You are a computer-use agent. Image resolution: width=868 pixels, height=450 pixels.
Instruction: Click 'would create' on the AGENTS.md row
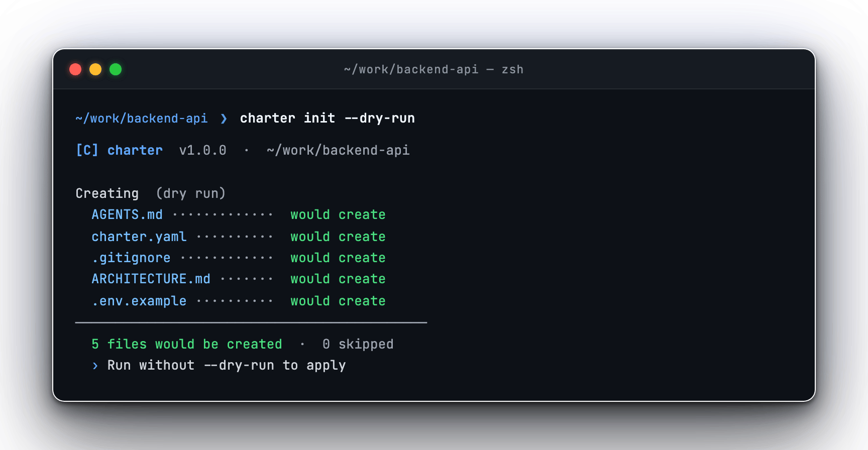coord(338,214)
